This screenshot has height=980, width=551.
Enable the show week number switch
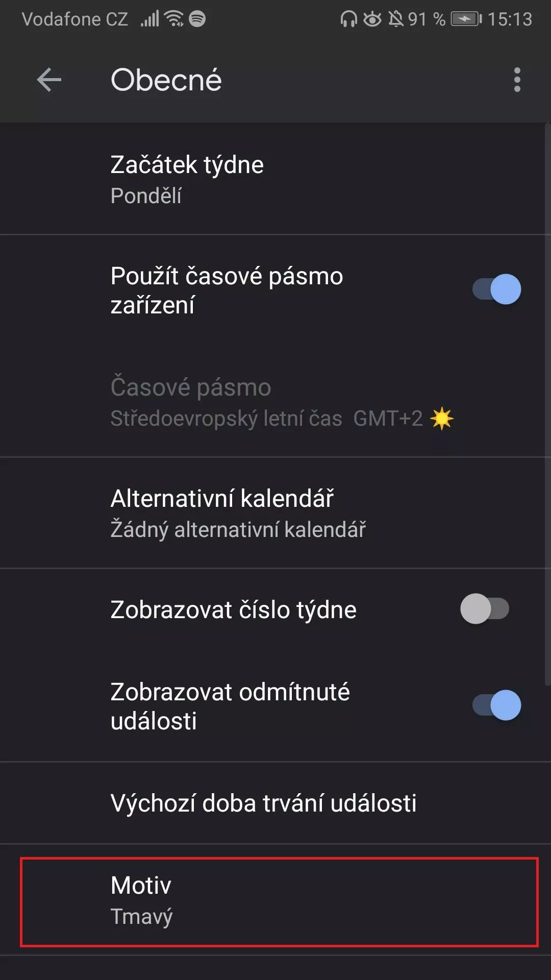point(485,609)
